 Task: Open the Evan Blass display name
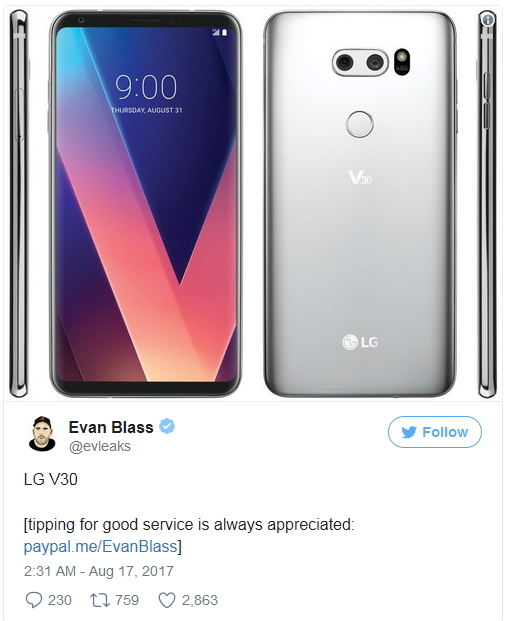tap(111, 427)
